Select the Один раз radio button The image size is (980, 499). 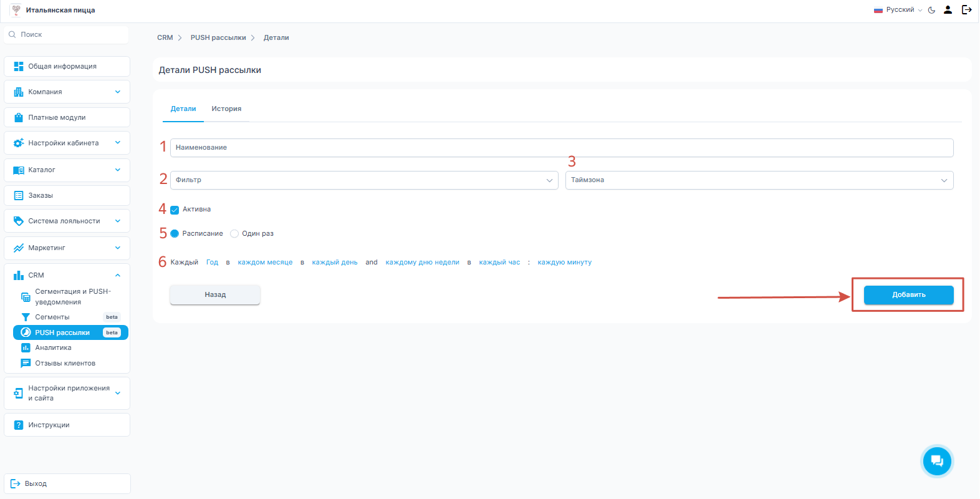234,233
